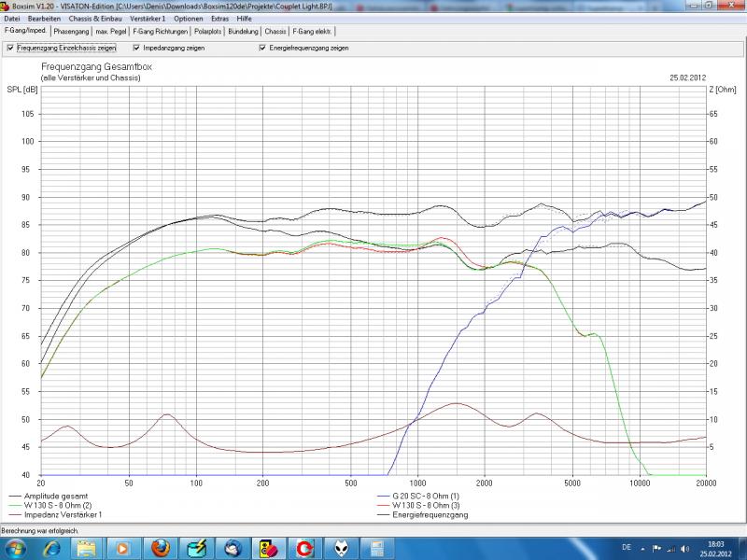Open Internet Explorer from the taskbar

click(x=51, y=545)
